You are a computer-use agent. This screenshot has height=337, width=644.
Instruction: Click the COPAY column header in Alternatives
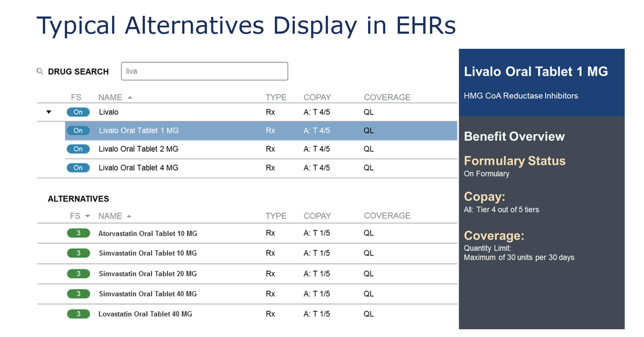pyautogui.click(x=317, y=216)
